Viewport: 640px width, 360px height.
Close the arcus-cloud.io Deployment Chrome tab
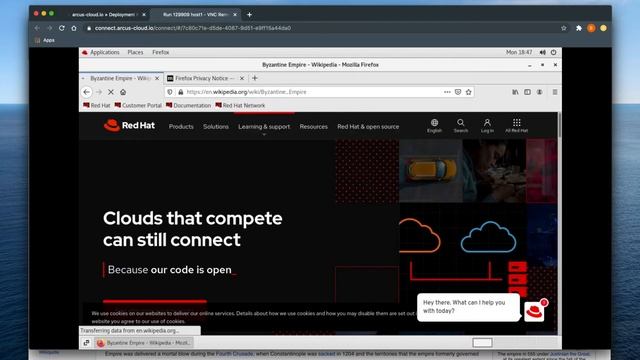point(144,15)
